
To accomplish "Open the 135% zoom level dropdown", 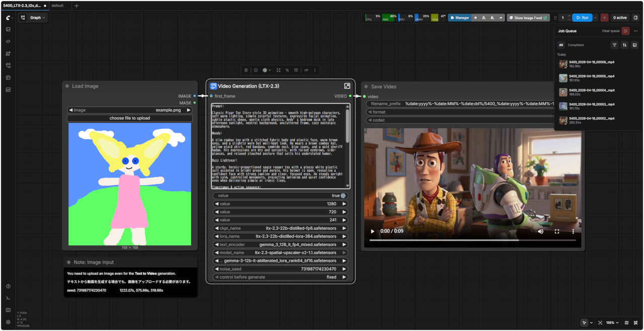I will [612, 322].
